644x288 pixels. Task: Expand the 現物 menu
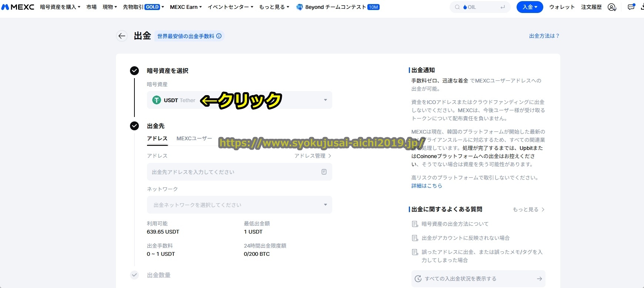pyautogui.click(x=110, y=7)
